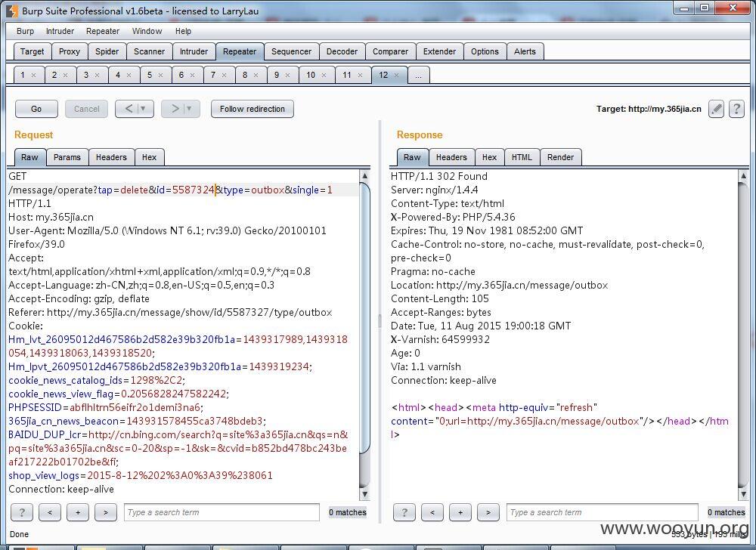756x550 pixels.
Task: Open the Window menu
Action: point(147,31)
